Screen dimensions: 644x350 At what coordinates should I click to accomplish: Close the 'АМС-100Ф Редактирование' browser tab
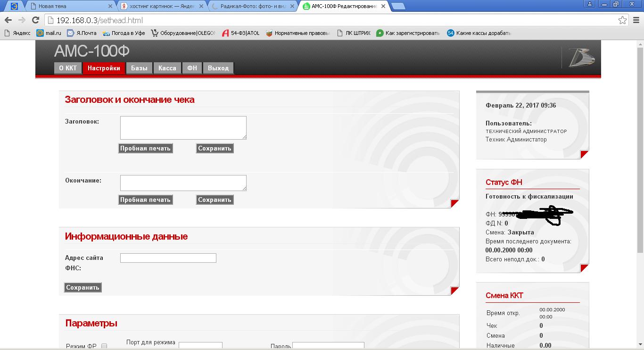[383, 6]
